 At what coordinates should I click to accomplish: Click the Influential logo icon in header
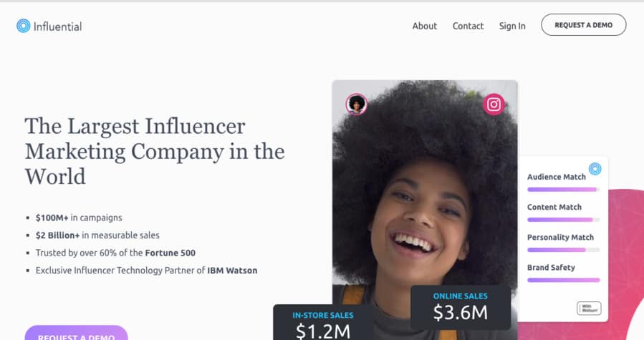(24, 26)
